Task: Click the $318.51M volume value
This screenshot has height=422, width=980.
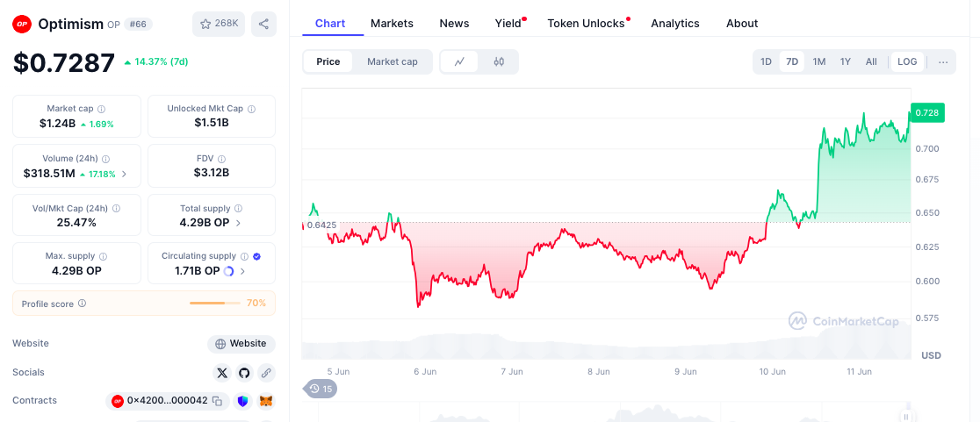Action: click(49, 174)
